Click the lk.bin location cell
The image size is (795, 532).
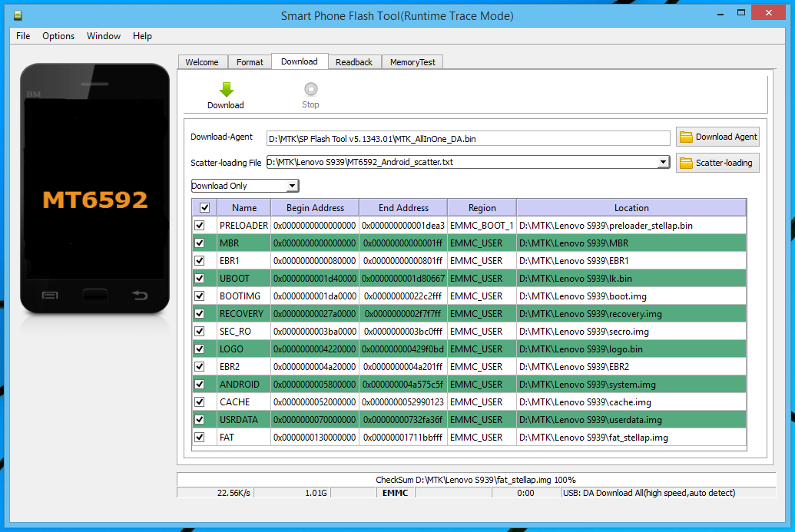[x=631, y=279]
